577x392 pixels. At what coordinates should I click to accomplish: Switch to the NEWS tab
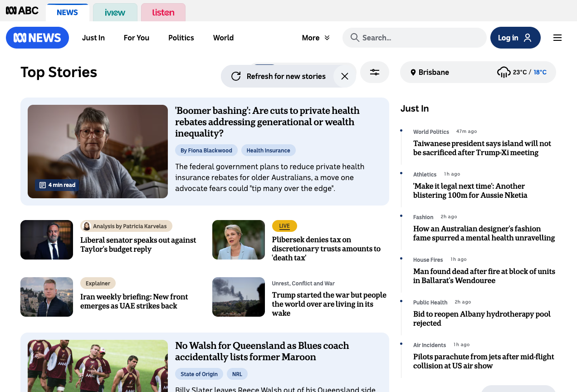[x=68, y=12]
